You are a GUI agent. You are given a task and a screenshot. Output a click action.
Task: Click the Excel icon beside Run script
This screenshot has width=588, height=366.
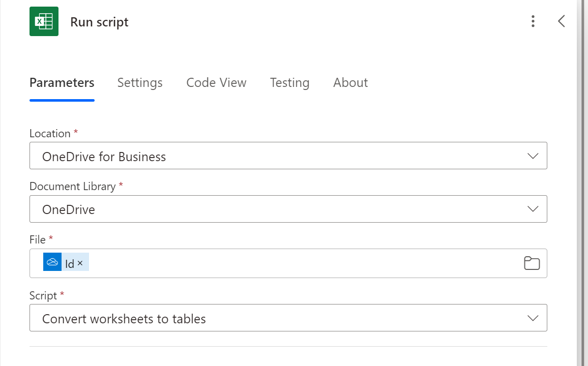[x=44, y=21]
